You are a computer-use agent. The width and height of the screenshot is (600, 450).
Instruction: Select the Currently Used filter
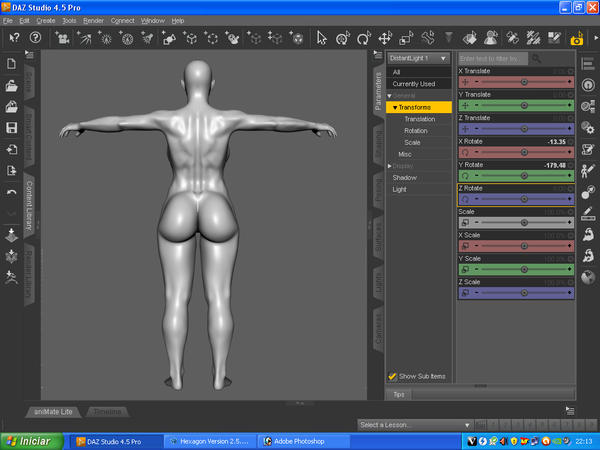pyautogui.click(x=412, y=84)
